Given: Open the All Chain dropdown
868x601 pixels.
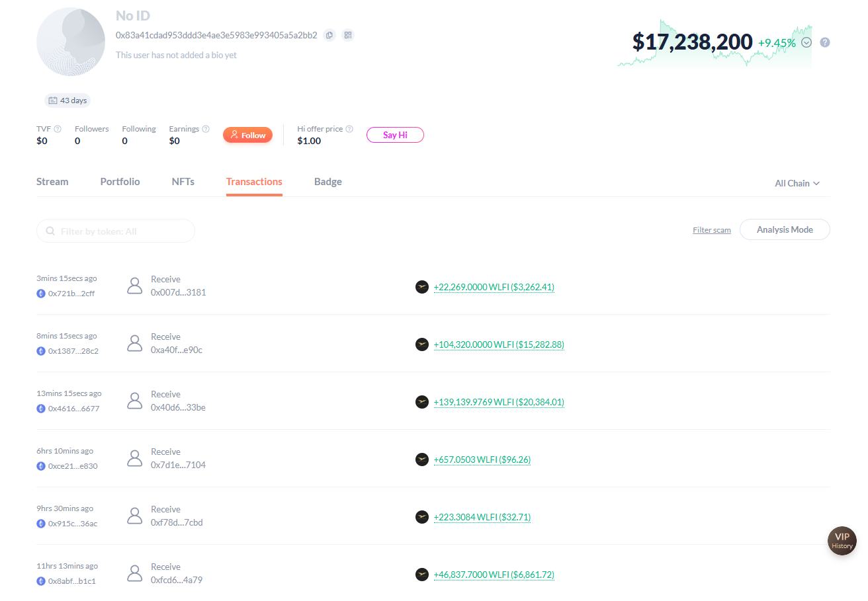Looking at the screenshot, I should coord(797,183).
